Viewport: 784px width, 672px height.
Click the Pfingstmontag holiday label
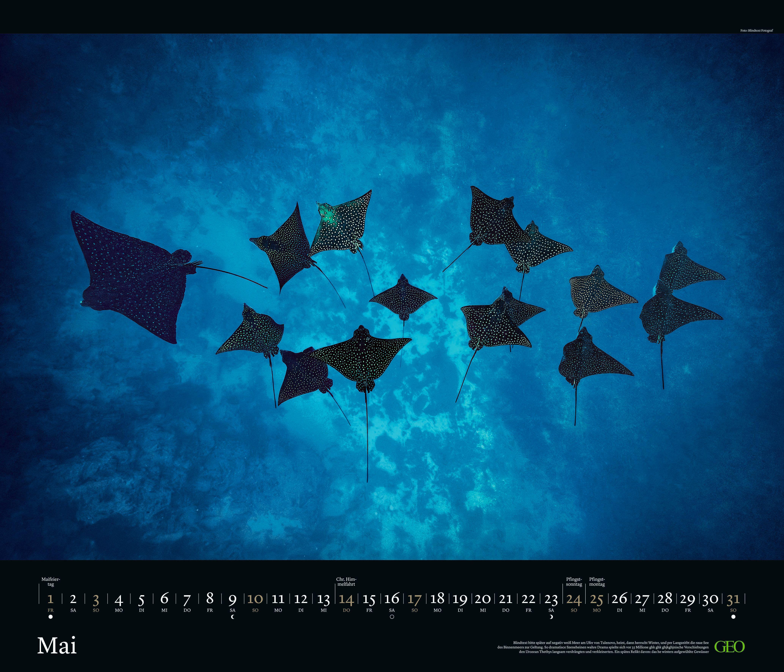pyautogui.click(x=597, y=582)
